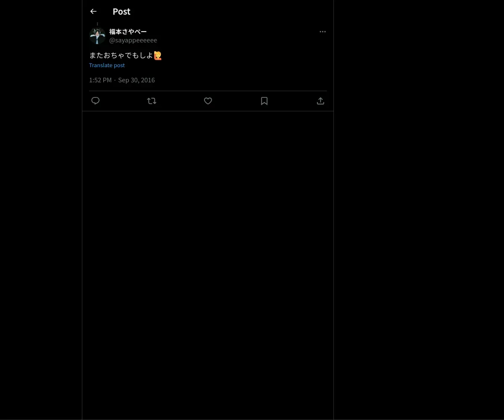Repost using the looping arrows icon
The height and width of the screenshot is (420, 504).
click(152, 101)
